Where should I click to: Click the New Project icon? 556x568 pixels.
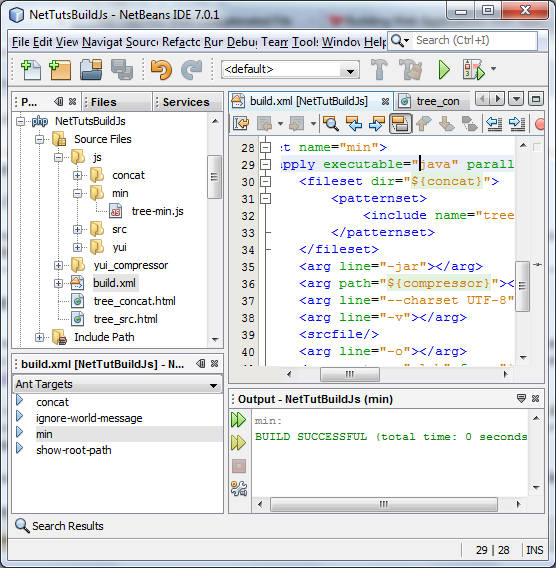(x=60, y=70)
